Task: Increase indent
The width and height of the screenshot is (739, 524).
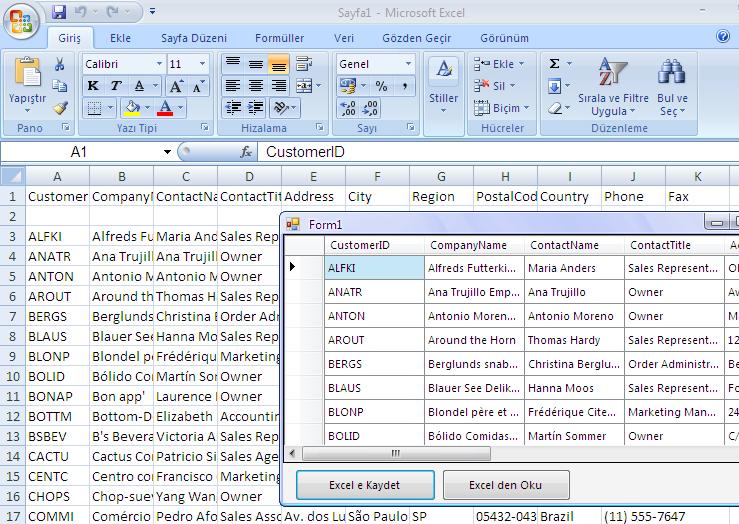Action: 256,108
